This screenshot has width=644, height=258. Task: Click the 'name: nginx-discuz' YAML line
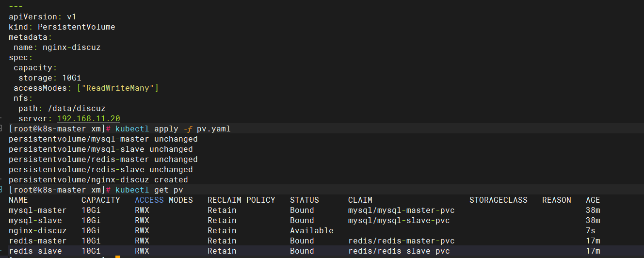[x=57, y=47]
